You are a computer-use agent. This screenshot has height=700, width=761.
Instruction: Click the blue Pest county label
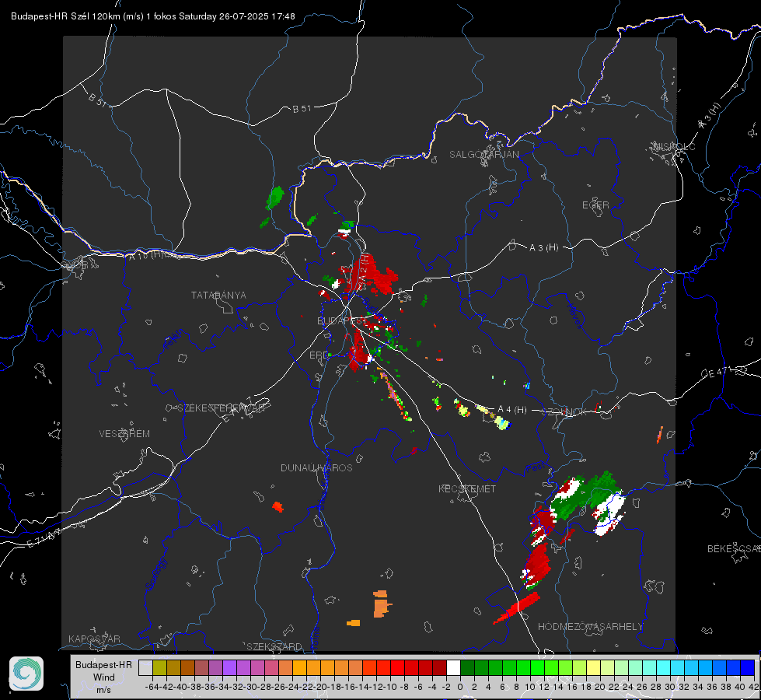[535, 467]
